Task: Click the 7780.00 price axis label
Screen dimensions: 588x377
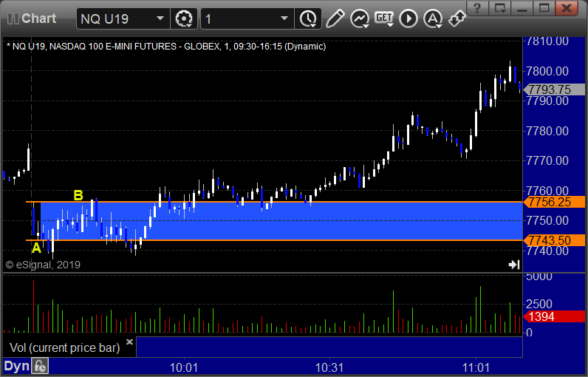Action: point(547,131)
